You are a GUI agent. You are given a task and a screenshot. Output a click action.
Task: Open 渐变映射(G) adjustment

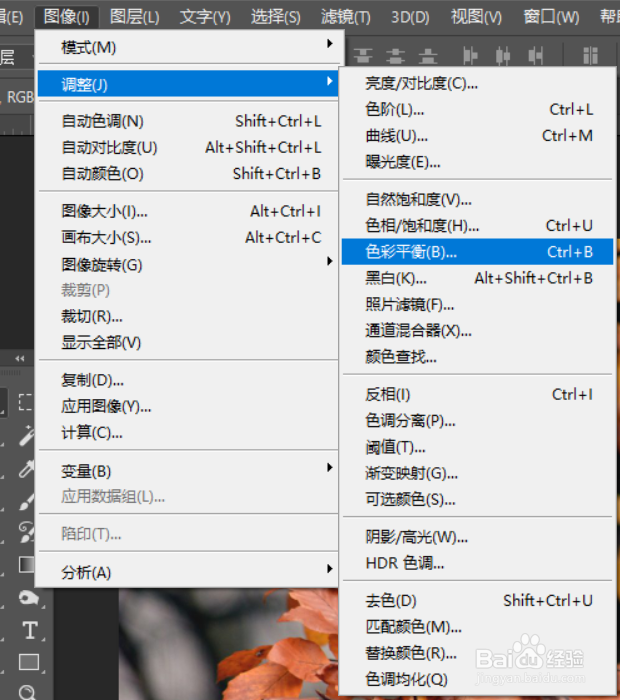click(x=478, y=473)
